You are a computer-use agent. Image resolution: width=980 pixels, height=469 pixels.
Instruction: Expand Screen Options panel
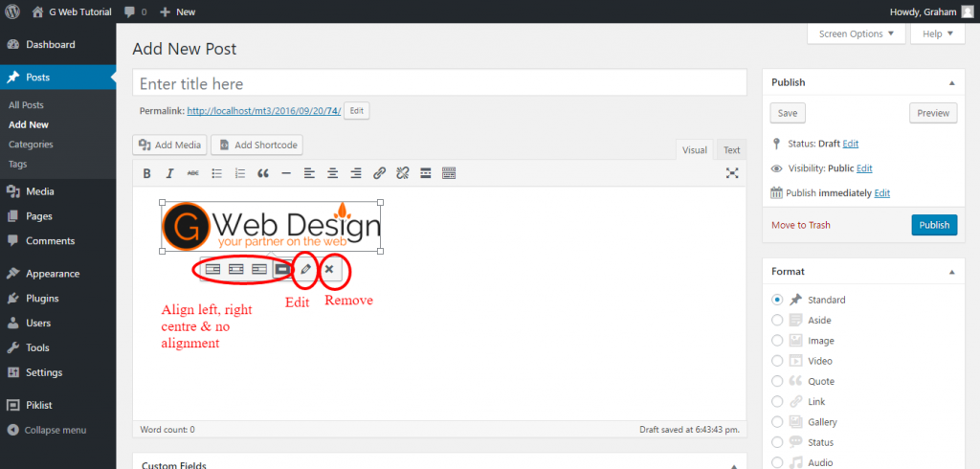(x=857, y=33)
